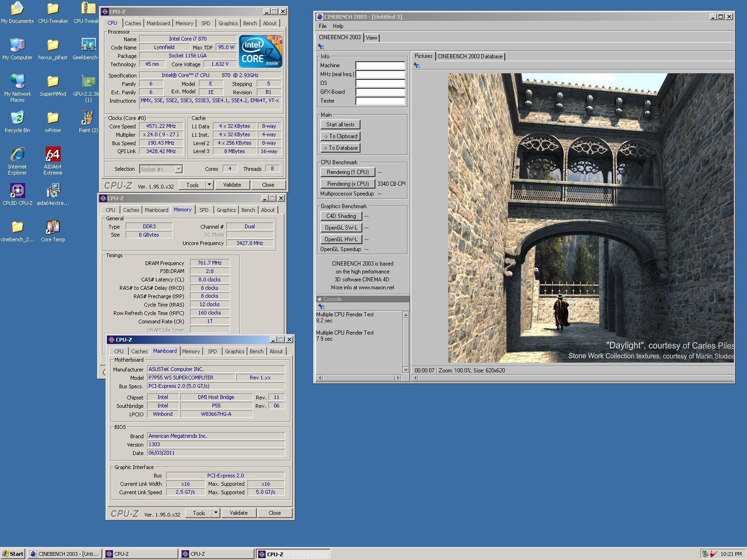Screen dimensions: 747x560
Task: Open My Computer desktop icon
Action: (x=17, y=49)
